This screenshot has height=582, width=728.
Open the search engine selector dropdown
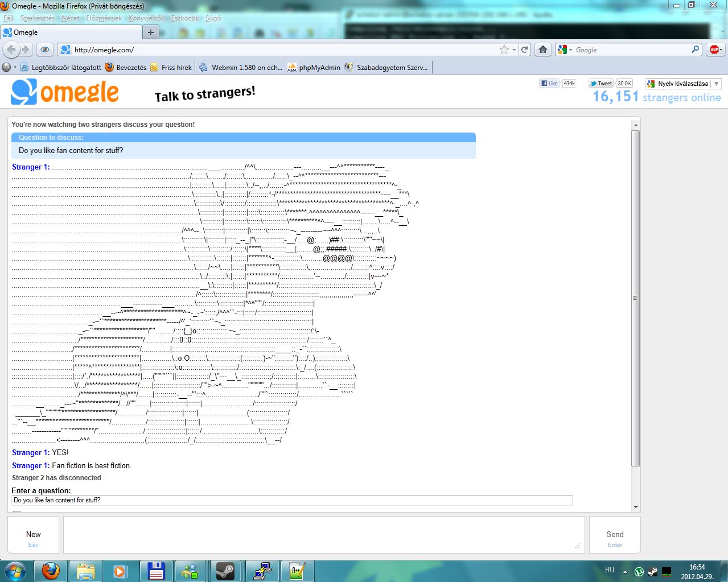coord(564,49)
